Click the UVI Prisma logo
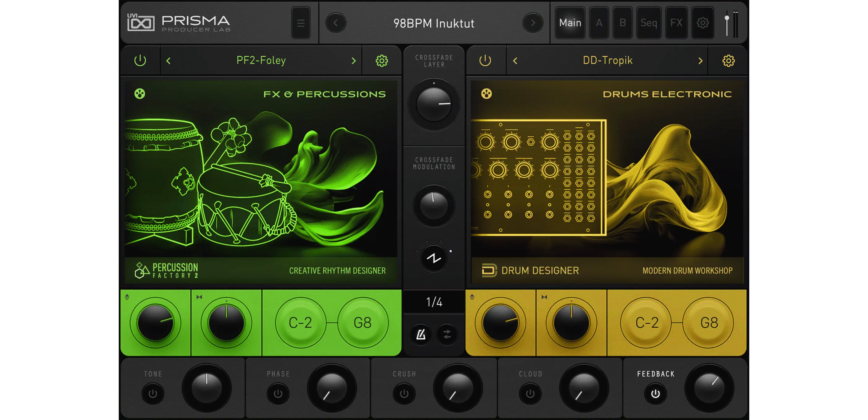 click(179, 23)
